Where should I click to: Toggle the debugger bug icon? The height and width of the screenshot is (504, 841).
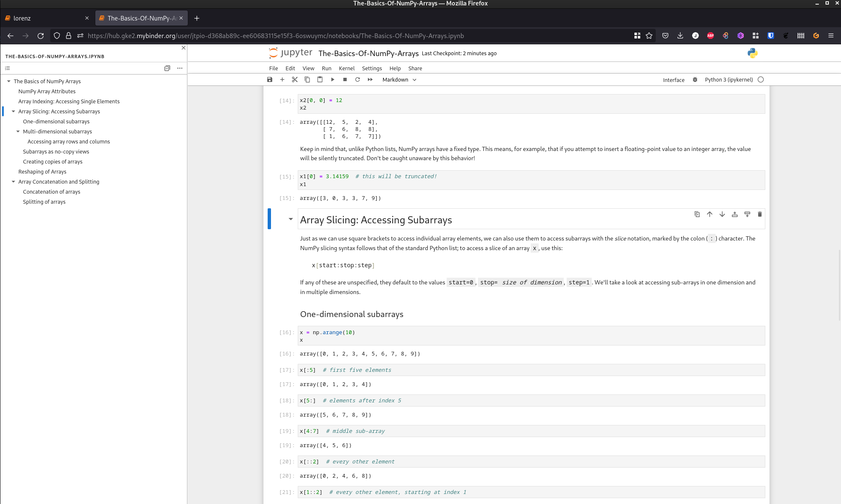click(x=695, y=79)
